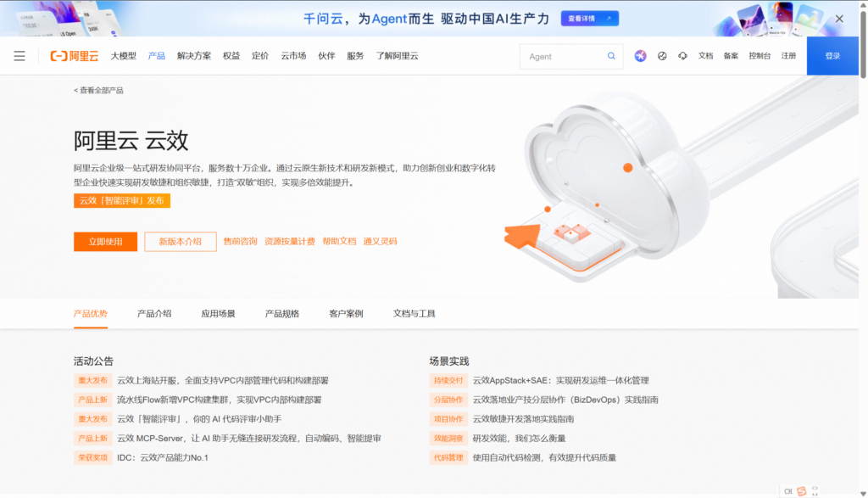Click the 备案 header link
The image size is (868, 498).
pos(731,56)
